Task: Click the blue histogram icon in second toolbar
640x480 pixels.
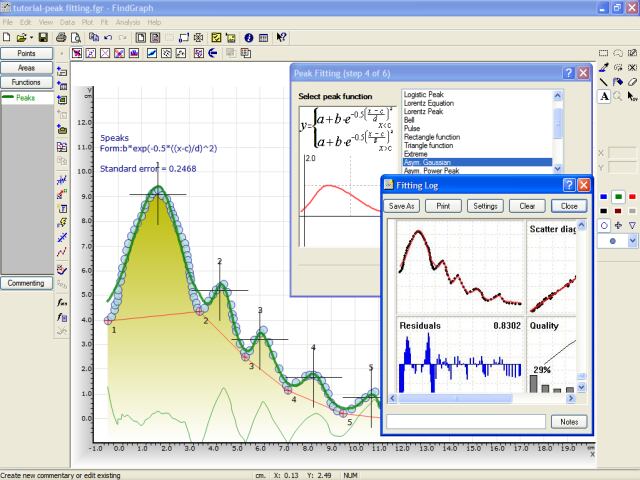Action: pos(134,53)
